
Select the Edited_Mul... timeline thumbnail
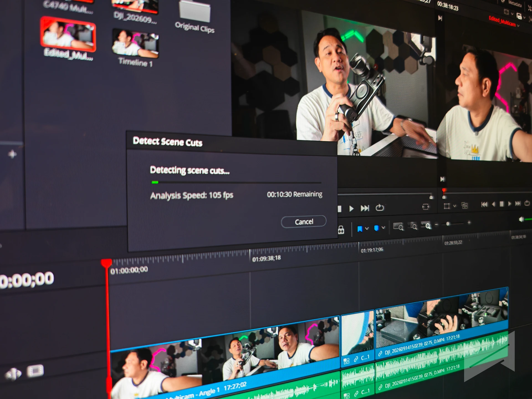point(68,34)
